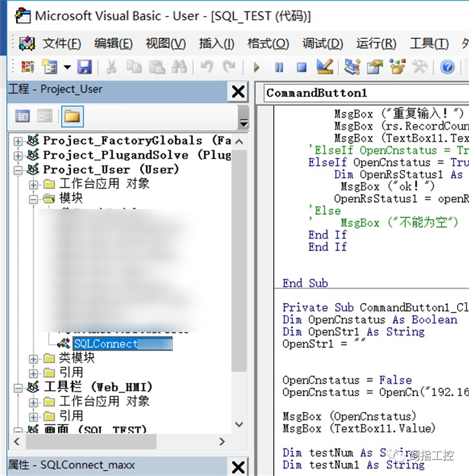Open the 调试 menu
Screen dimensions: 469x476
pyautogui.click(x=321, y=43)
